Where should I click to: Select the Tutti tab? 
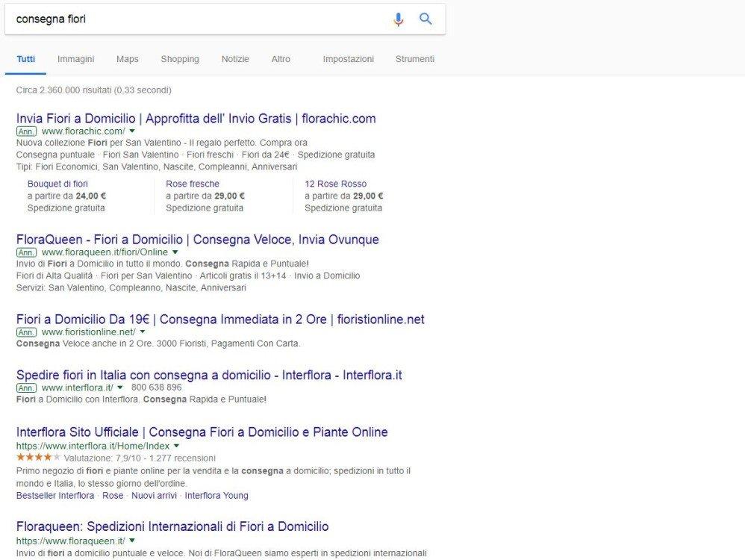(25, 59)
